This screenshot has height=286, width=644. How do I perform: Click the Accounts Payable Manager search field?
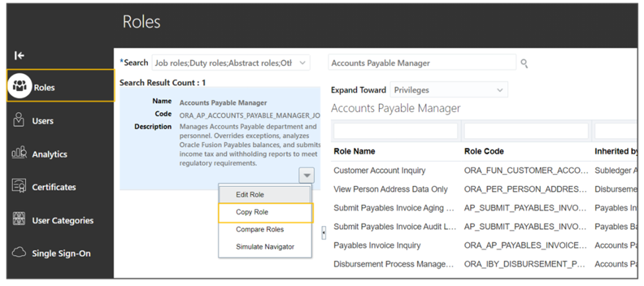point(422,63)
